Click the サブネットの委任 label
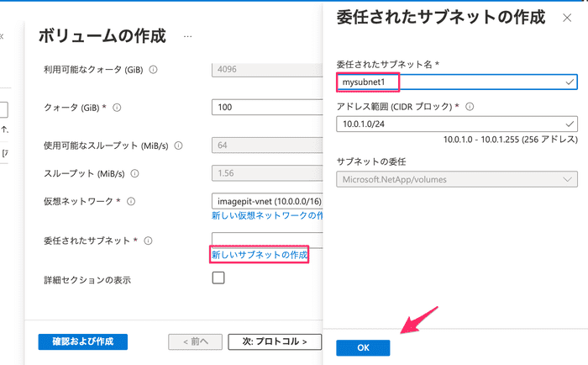 (371, 161)
